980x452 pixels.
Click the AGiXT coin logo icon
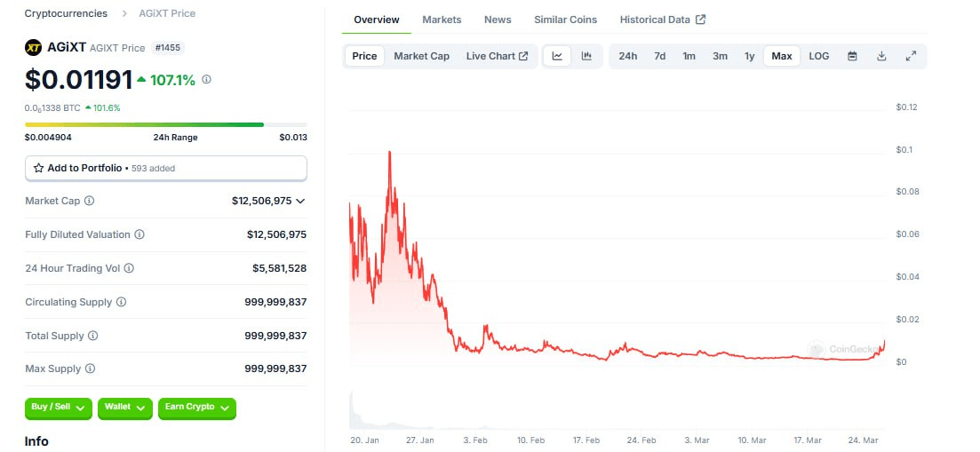tap(33, 47)
